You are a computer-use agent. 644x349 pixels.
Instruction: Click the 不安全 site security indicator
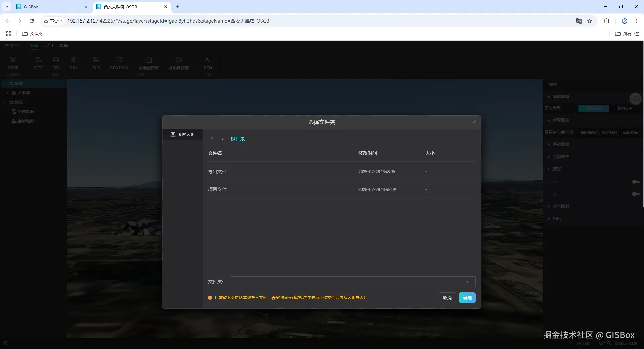[53, 21]
